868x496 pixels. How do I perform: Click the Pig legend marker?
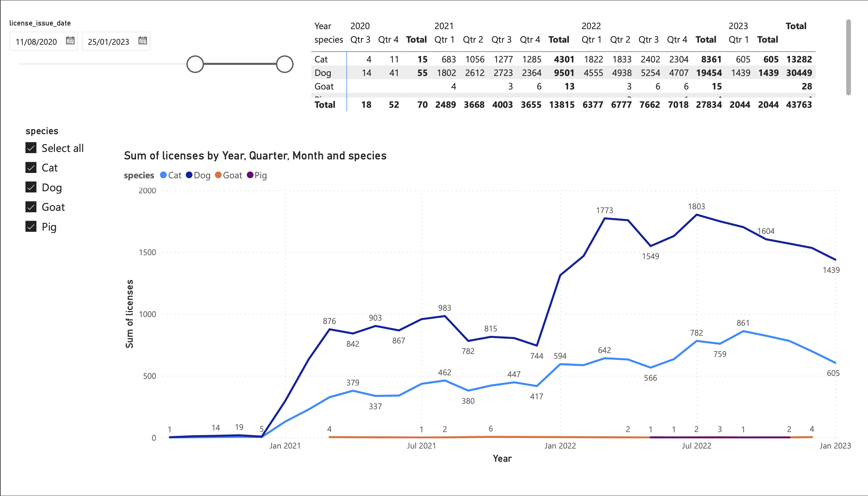click(250, 175)
